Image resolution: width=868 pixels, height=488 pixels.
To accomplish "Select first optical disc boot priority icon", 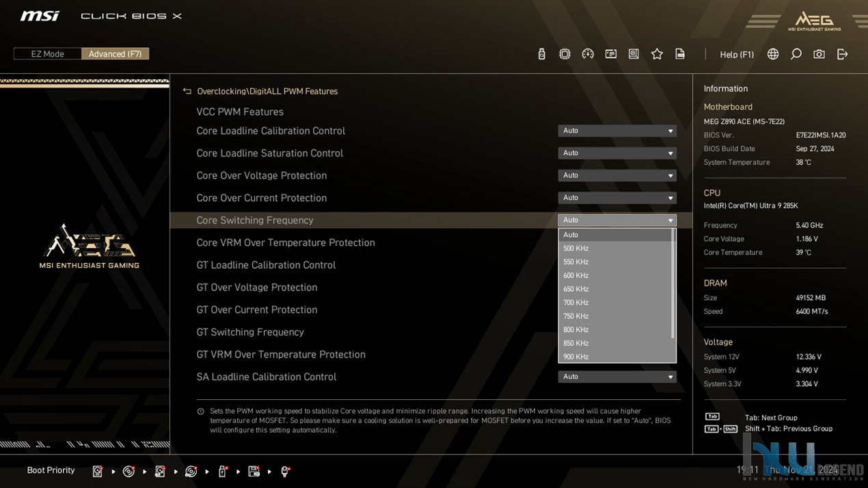I will (128, 471).
